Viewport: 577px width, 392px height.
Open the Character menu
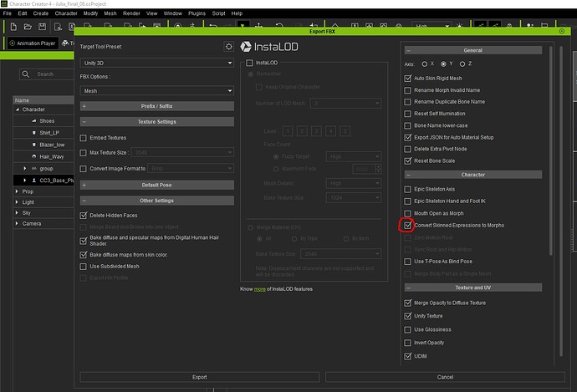click(x=66, y=13)
